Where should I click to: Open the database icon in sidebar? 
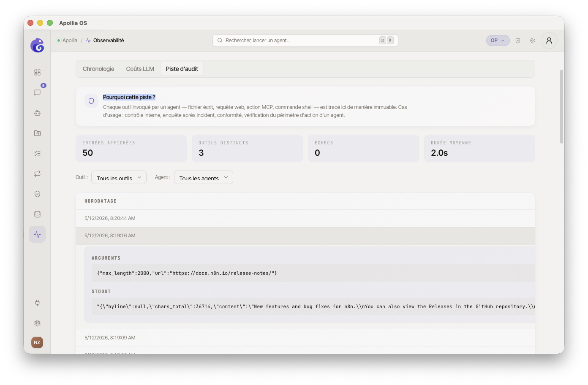point(37,214)
